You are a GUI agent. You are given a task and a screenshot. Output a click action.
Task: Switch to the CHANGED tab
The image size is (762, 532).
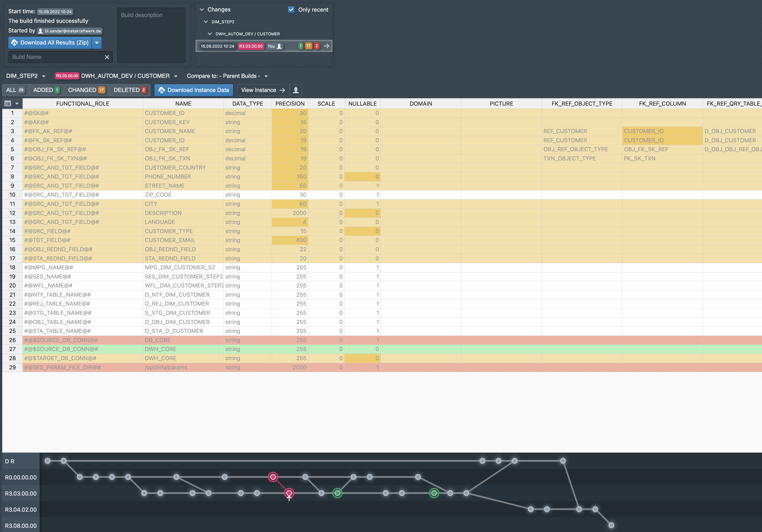point(86,90)
